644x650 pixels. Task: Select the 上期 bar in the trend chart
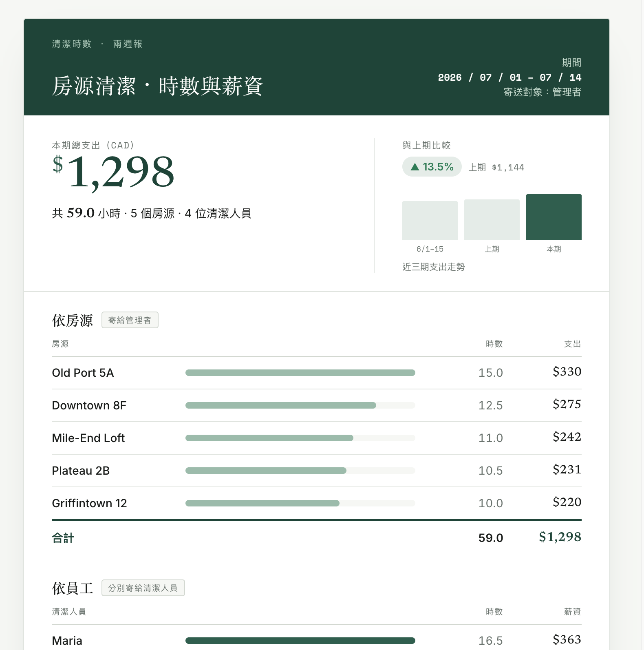click(x=492, y=220)
